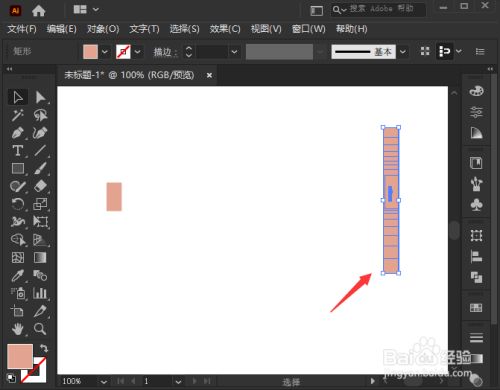500x390 pixels.
Task: Select the Scale tool
Action: click(x=40, y=204)
